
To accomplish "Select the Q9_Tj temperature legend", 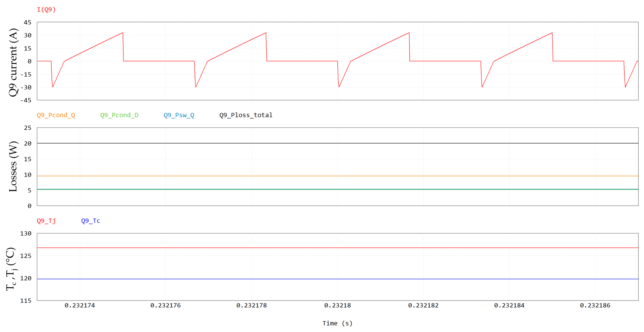I will point(46,221).
